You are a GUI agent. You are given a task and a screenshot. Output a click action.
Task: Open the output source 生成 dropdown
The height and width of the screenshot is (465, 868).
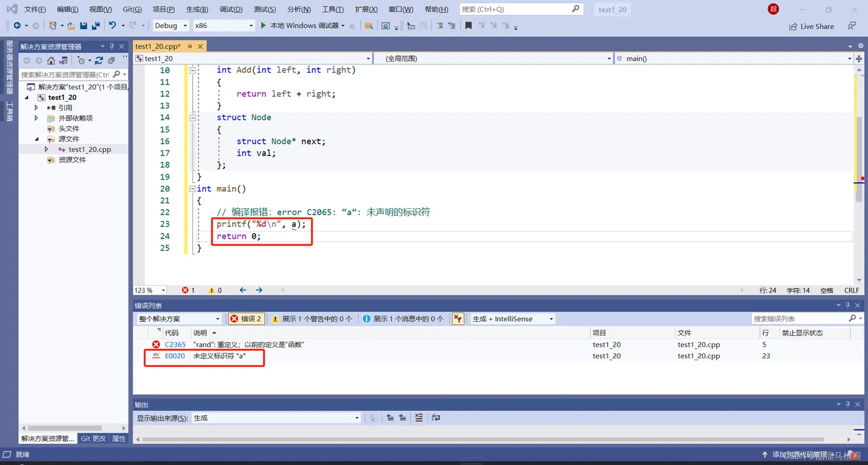(x=276, y=418)
